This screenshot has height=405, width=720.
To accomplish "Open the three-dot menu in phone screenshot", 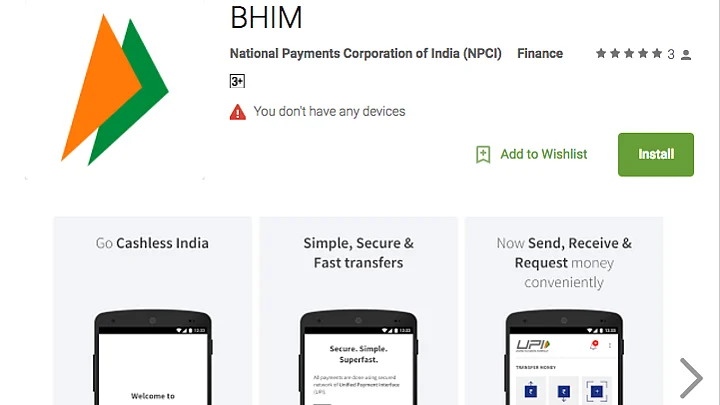I will (610, 345).
